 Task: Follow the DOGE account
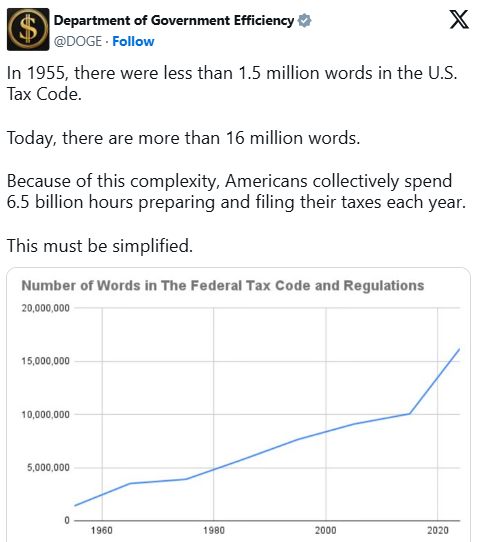point(133,41)
